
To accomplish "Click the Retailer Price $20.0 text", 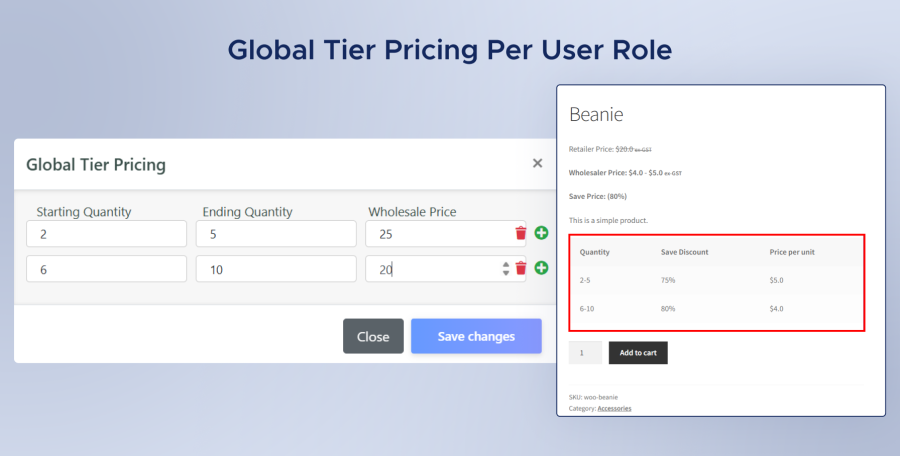I will pos(610,149).
